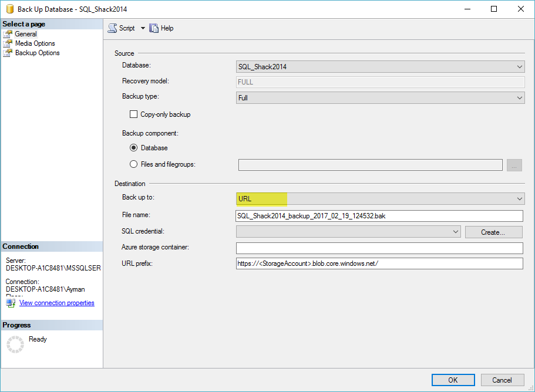Expand the Back up to URL dropdown
535x392 pixels.
coord(380,199)
